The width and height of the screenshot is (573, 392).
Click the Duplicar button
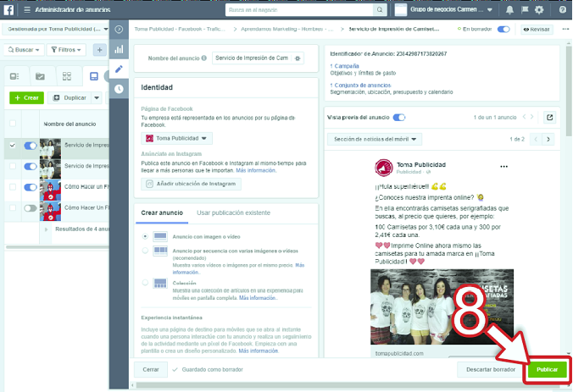[70, 98]
